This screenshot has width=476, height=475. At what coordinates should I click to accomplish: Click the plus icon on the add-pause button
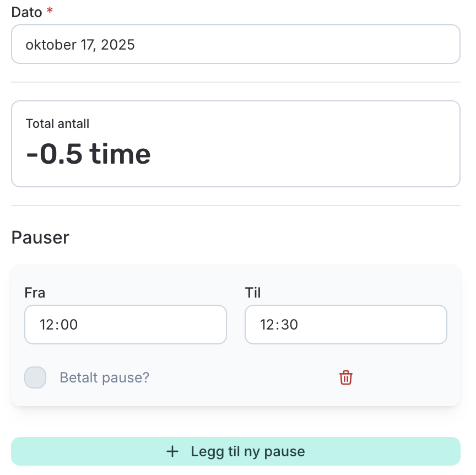[x=172, y=452]
